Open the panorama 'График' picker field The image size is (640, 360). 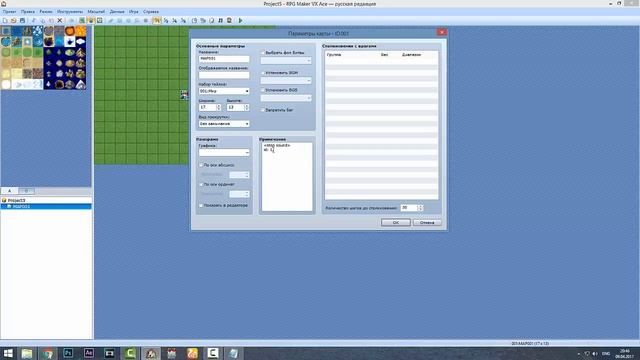pyautogui.click(x=224, y=152)
